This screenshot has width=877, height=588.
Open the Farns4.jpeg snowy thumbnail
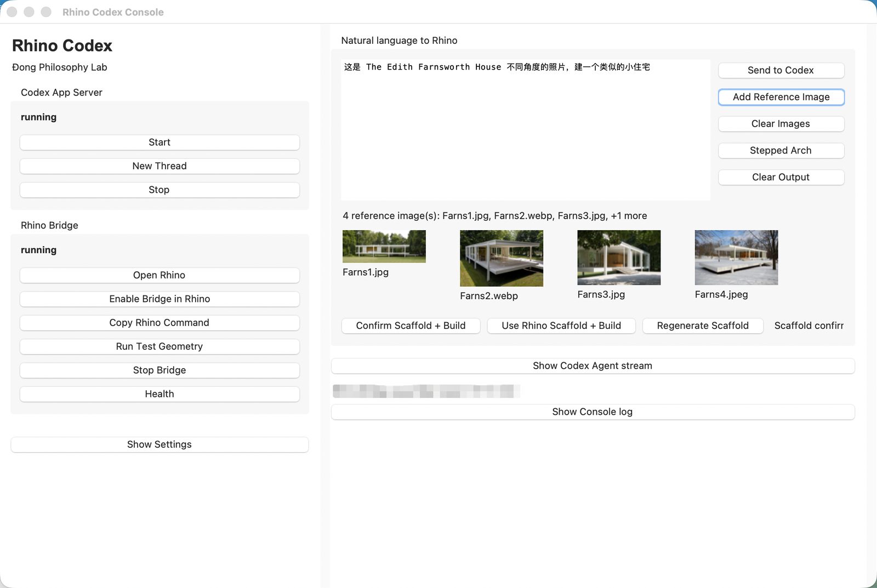click(x=736, y=258)
